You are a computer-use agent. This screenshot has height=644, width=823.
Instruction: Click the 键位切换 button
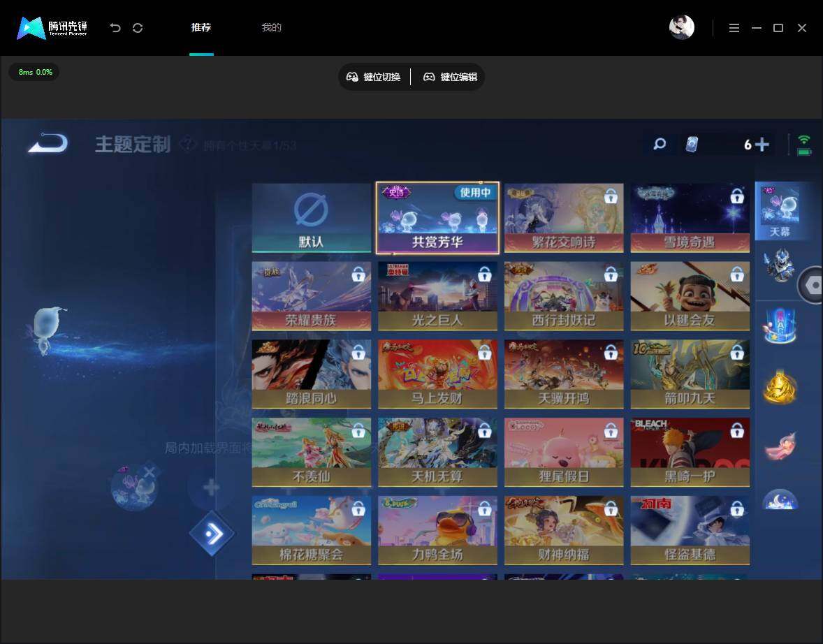pyautogui.click(x=374, y=77)
